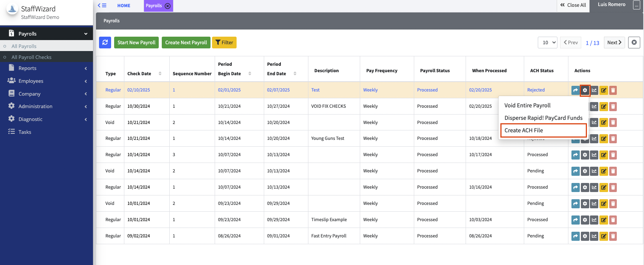Viewport: 644px width, 265px height.
Task: Click Start New Payroll button
Action: point(136,42)
